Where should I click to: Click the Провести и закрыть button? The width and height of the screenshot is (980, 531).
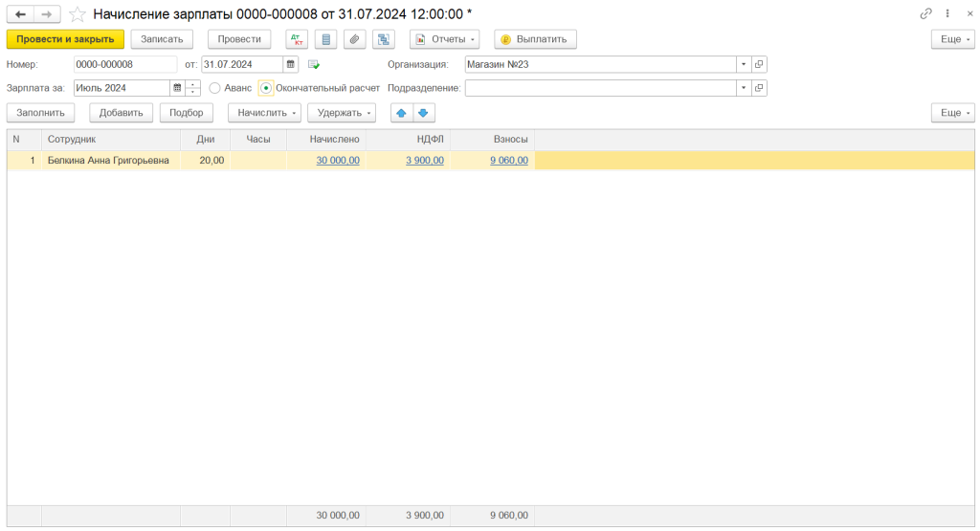tap(65, 39)
